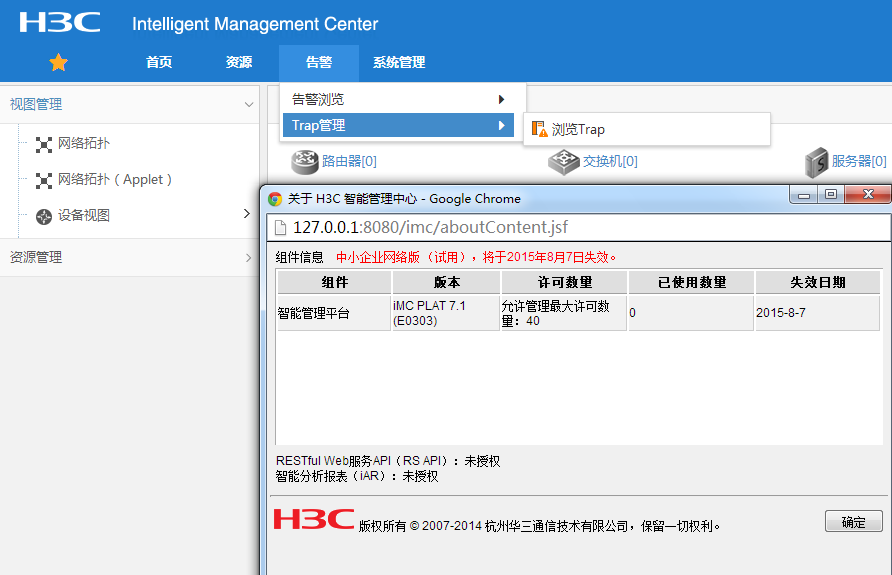Click the red H3C logo in about dialog
The height and width of the screenshot is (575, 892).
pos(313,519)
